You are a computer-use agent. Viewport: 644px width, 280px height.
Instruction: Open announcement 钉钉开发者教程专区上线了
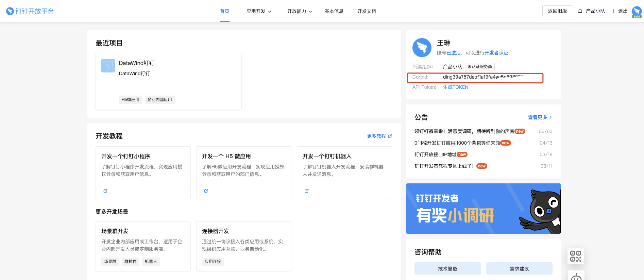pos(444,166)
